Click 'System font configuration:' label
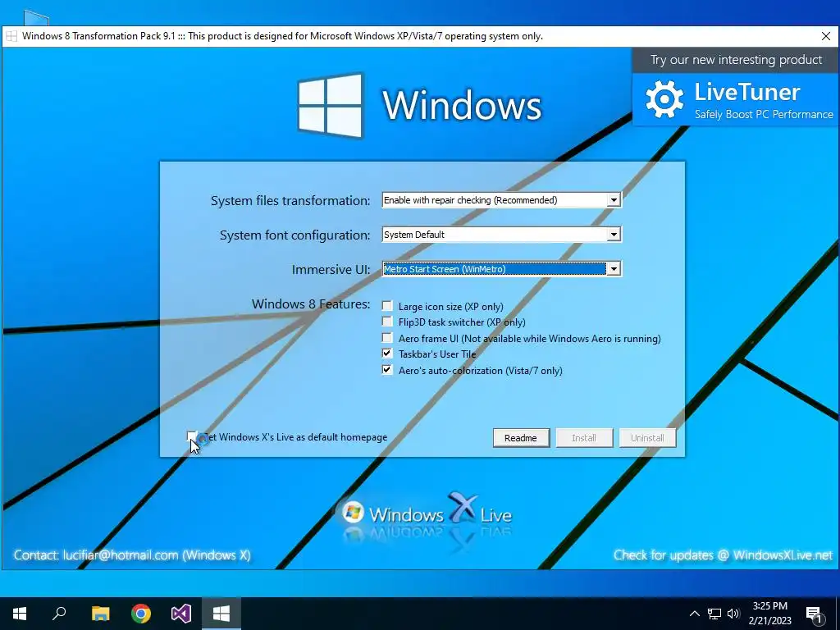 coord(294,235)
